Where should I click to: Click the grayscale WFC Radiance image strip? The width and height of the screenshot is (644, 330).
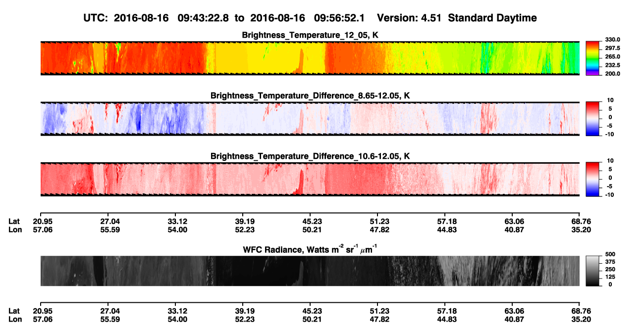tap(310, 271)
